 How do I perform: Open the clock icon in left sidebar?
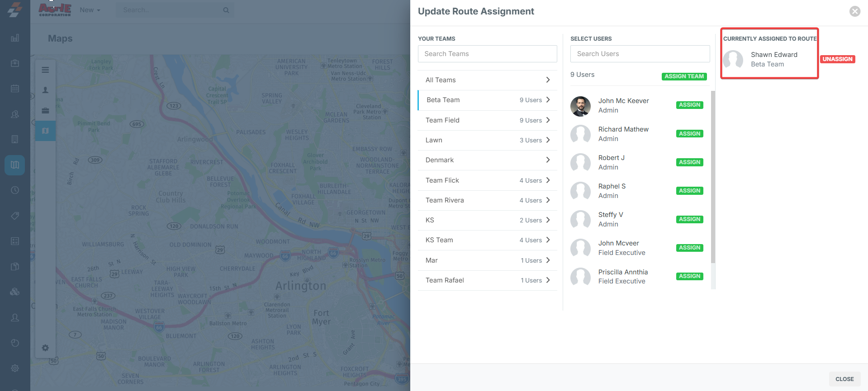[x=15, y=190]
